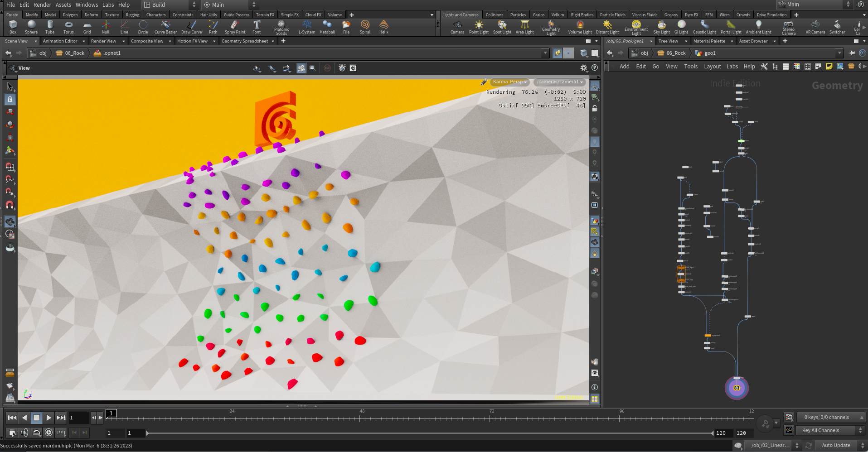Open the 0 keys, 0/0 channels dropdown
The width and height of the screenshot is (868, 452).
point(831,417)
